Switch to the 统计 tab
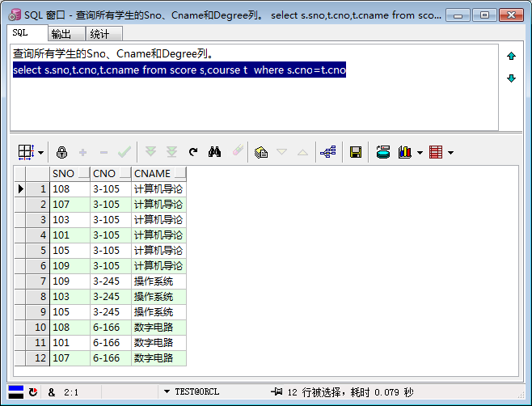Image resolution: width=532 pixels, height=406 pixels. [x=103, y=34]
